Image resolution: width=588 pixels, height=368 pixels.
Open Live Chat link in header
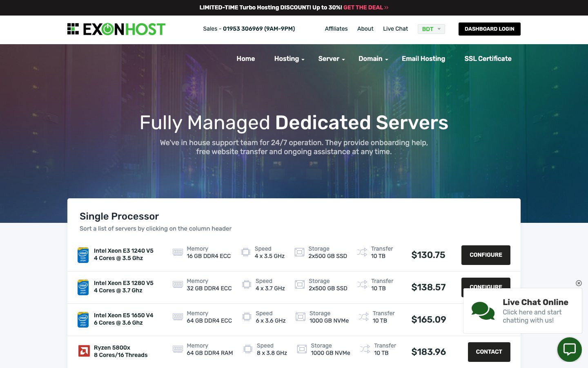click(395, 29)
